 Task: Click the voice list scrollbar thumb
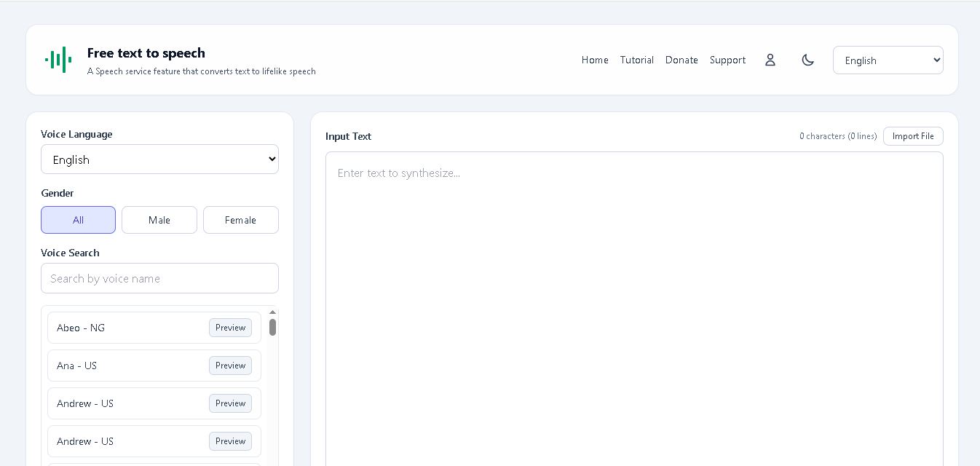coord(273,328)
